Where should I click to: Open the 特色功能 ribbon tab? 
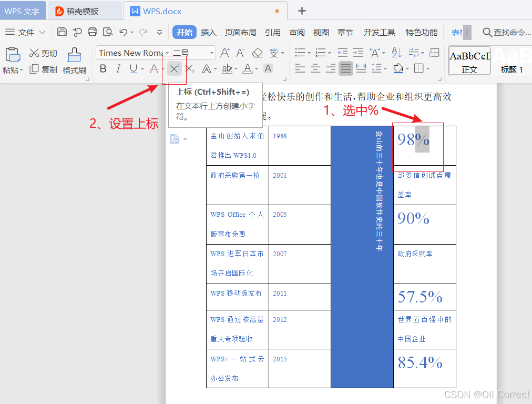point(422,32)
